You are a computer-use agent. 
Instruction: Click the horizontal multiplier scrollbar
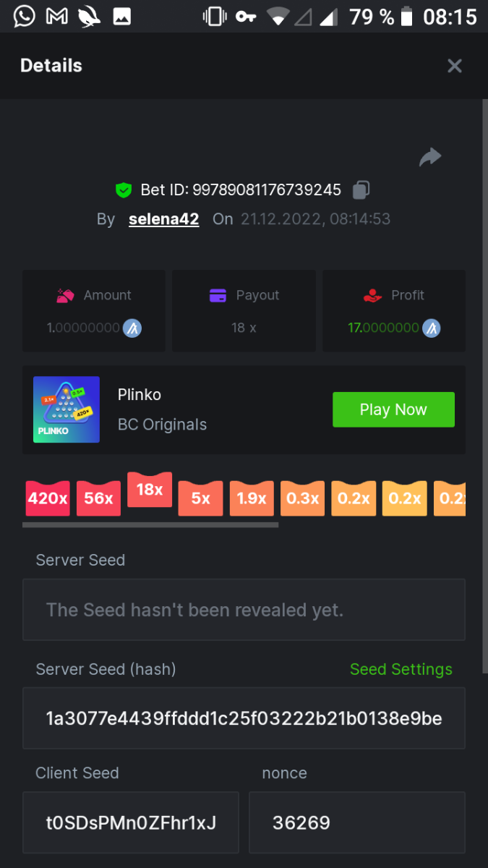click(150, 524)
